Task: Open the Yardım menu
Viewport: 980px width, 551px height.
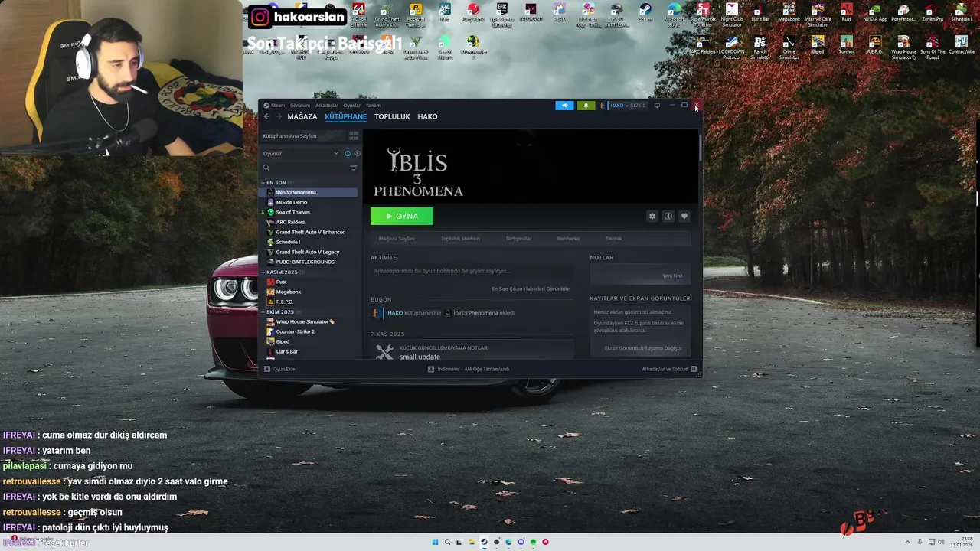Action: click(x=373, y=106)
